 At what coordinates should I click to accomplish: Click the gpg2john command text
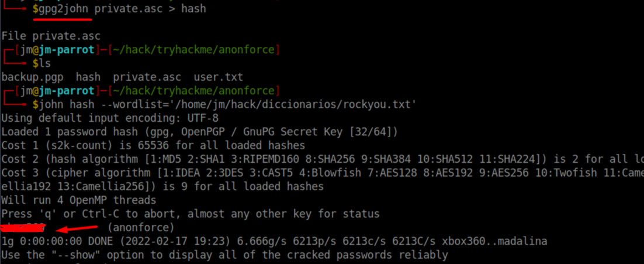point(63,9)
